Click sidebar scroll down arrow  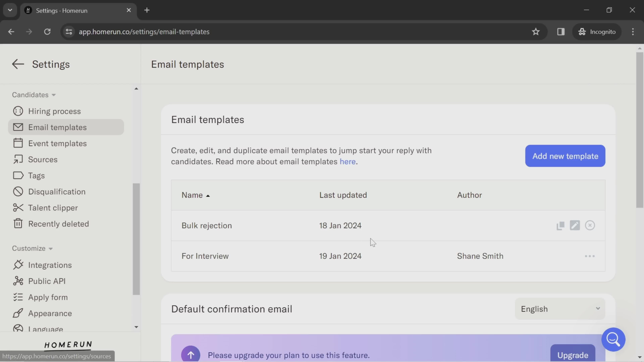click(136, 327)
